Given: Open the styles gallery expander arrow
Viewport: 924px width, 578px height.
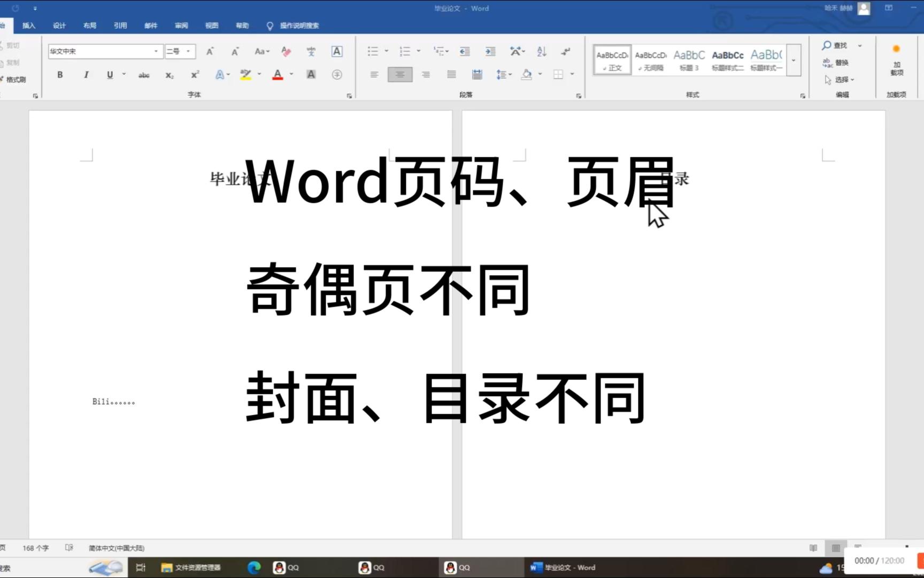Looking at the screenshot, I should 794,60.
